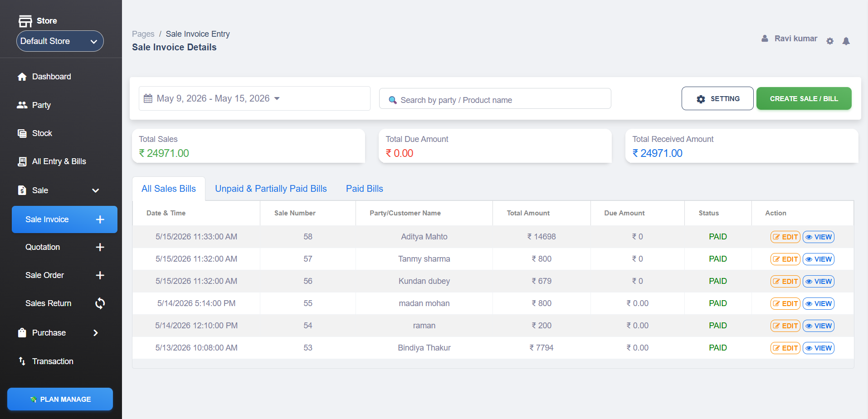Click the plus icon beside Quotation
The image size is (868, 419).
(x=100, y=247)
